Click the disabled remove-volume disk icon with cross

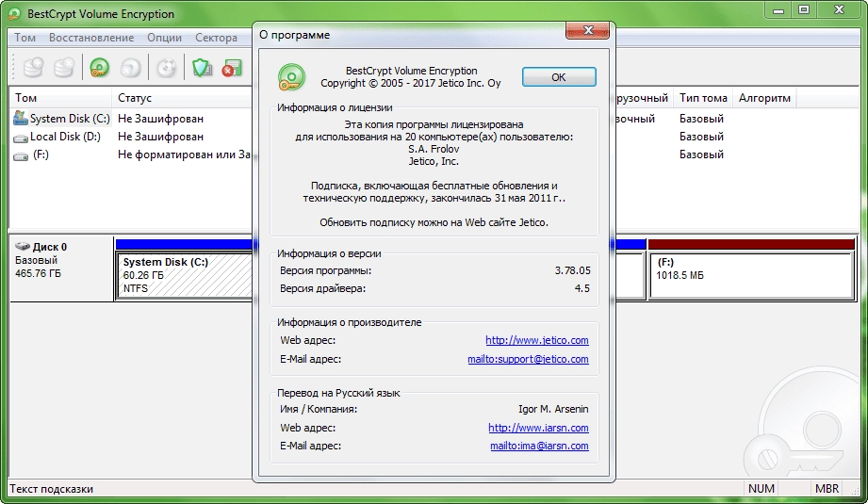[64, 68]
